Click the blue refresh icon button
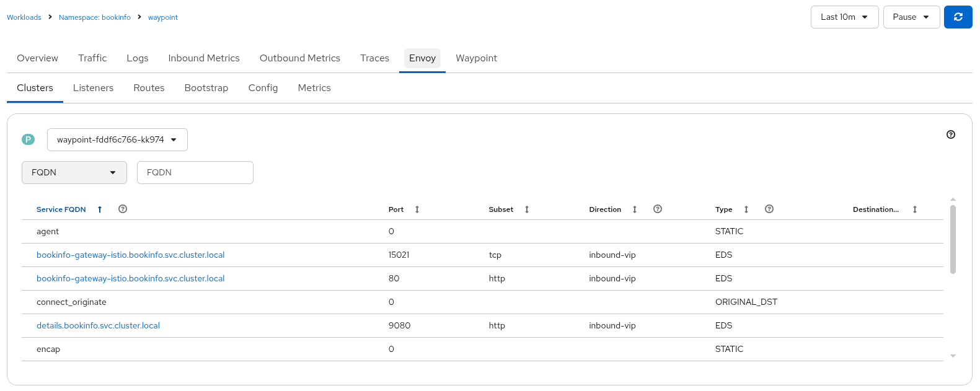The image size is (980, 391). point(958,17)
